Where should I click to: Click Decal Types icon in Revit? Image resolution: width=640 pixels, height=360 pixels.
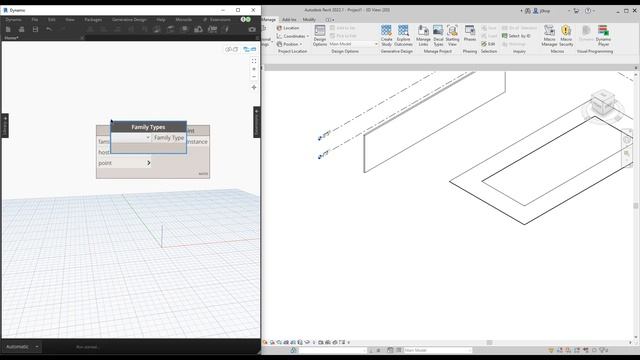pyautogui.click(x=438, y=36)
